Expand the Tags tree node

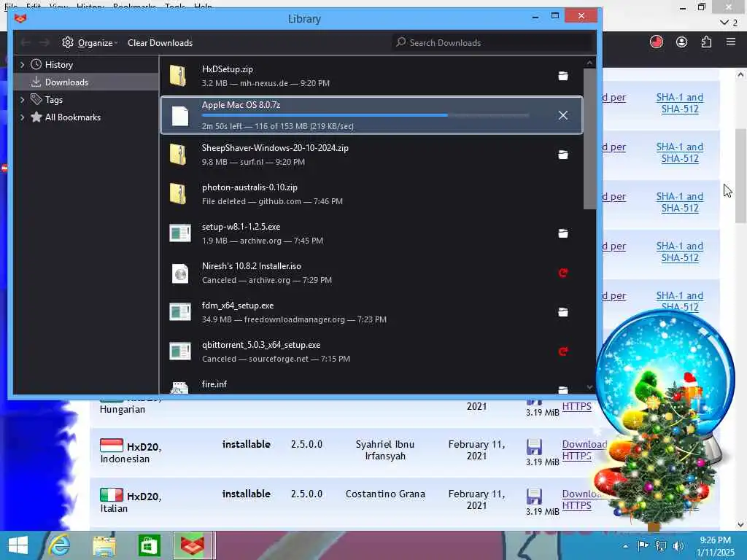coord(22,99)
